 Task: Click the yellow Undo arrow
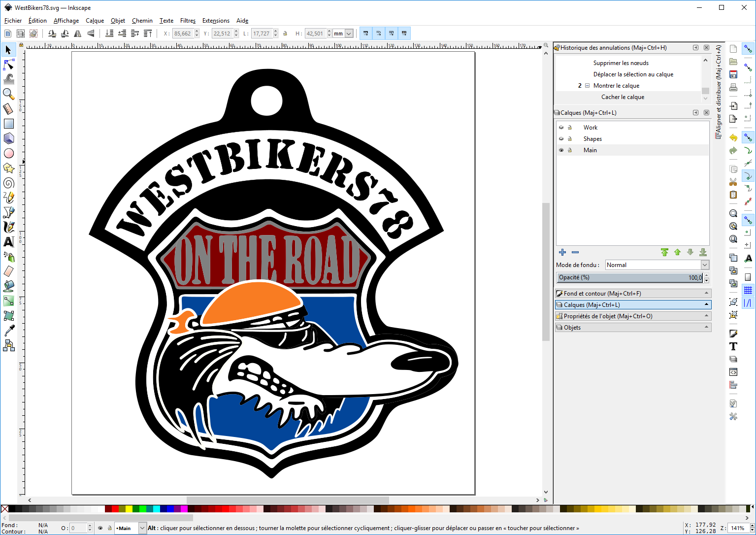coord(733,138)
